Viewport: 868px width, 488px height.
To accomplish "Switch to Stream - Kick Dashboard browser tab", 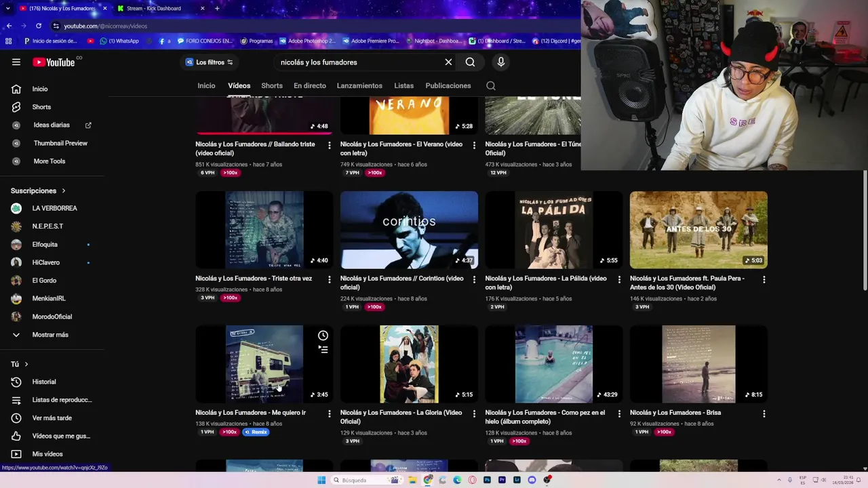I will (161, 8).
